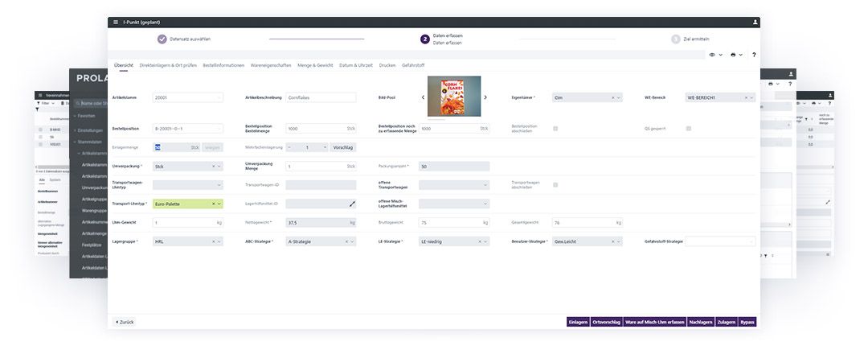
Task: Open the user profile icon in the title bar
Action: [x=755, y=23]
